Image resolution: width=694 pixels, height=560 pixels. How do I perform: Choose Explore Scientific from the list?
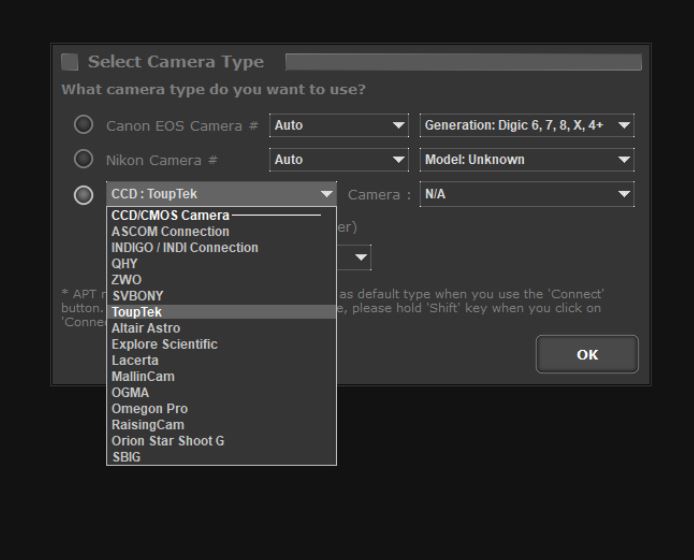pos(221,344)
